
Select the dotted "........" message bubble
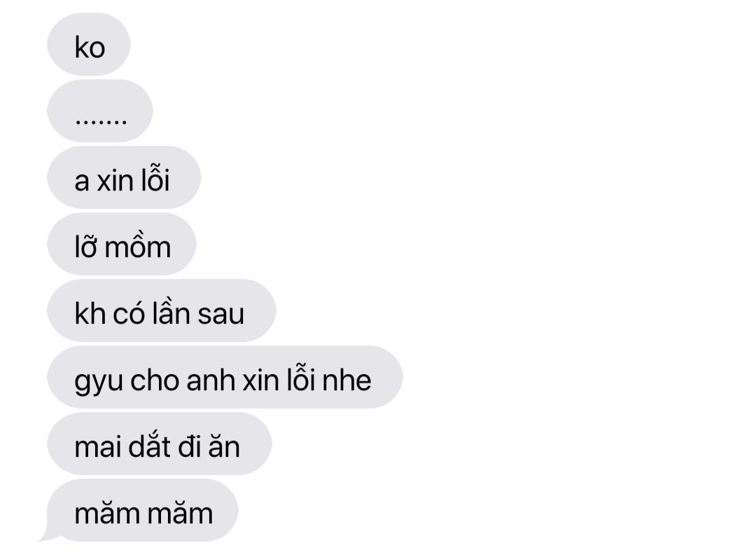pos(100,111)
